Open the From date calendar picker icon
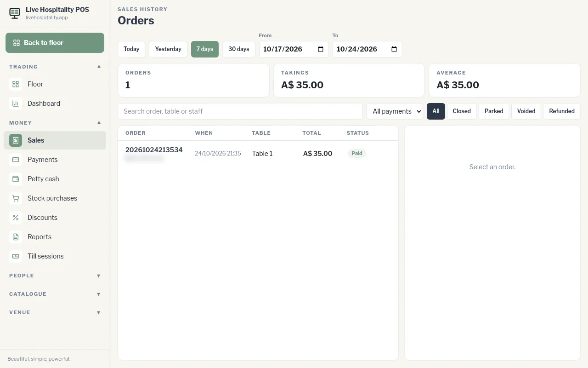 click(321, 49)
